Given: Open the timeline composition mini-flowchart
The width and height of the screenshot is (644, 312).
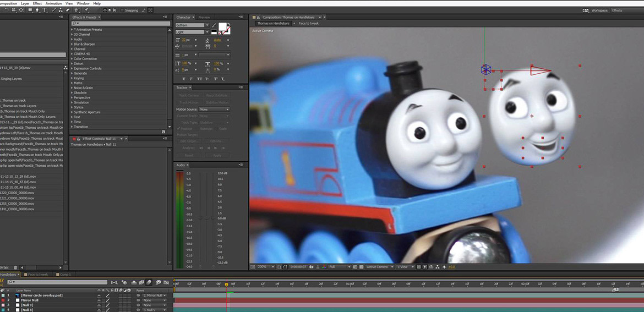Looking at the screenshot, I should coord(114,282).
